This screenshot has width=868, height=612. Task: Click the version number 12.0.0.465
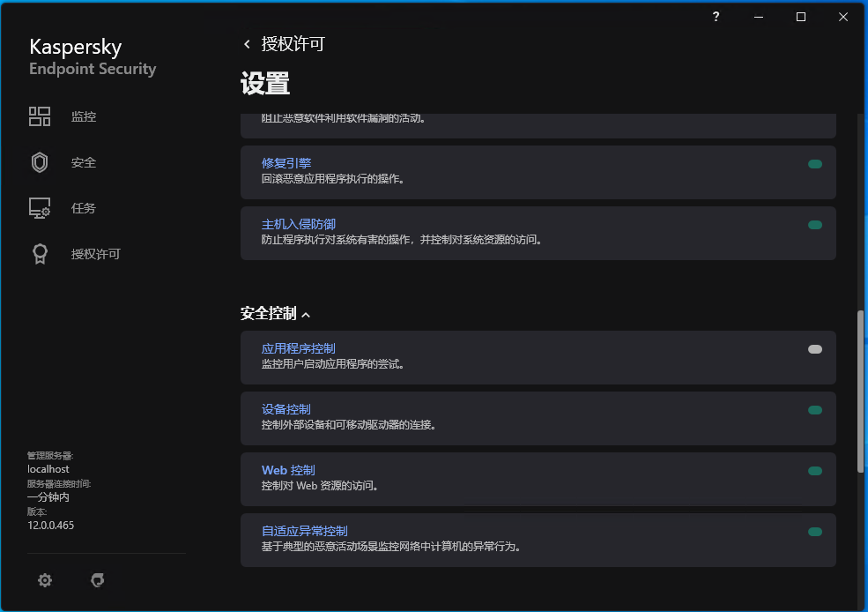point(50,525)
